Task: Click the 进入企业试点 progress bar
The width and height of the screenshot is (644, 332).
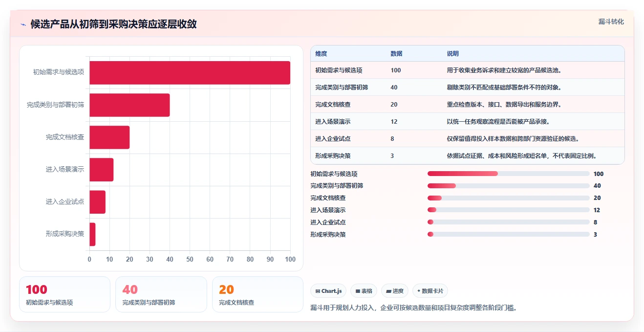Action: (x=508, y=222)
